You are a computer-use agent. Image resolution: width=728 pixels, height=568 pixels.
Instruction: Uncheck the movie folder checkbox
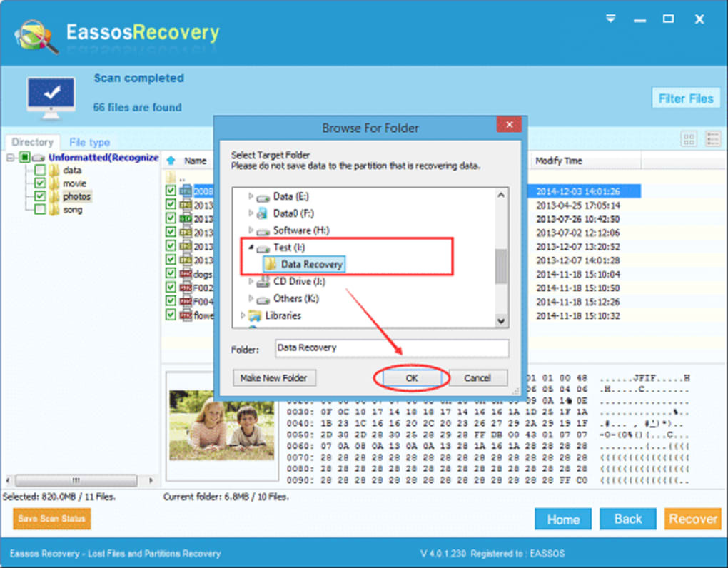[x=40, y=183]
